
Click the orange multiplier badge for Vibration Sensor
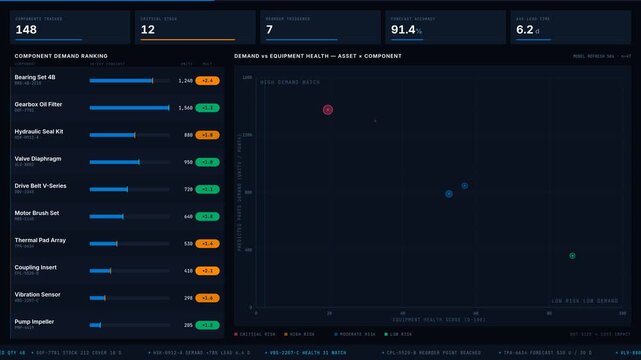207,298
